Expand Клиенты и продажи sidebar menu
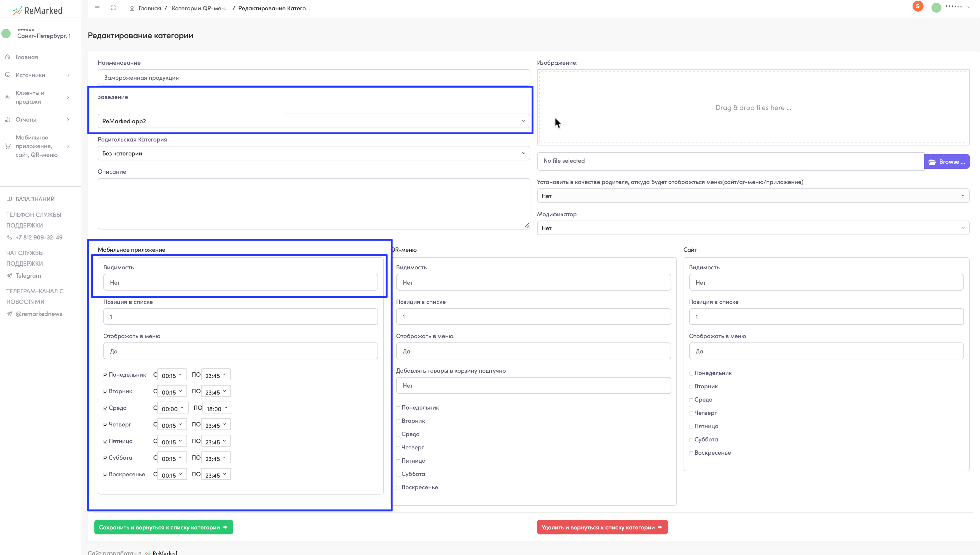 [37, 97]
